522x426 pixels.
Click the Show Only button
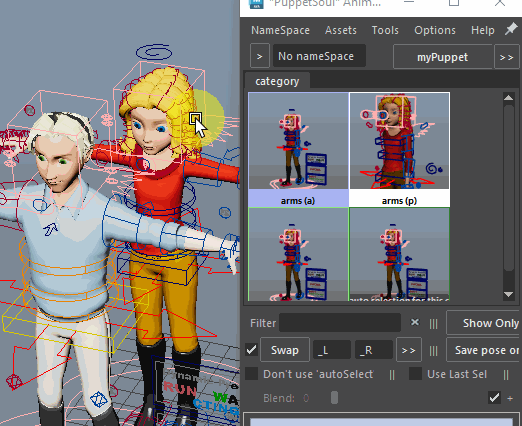(x=483, y=323)
